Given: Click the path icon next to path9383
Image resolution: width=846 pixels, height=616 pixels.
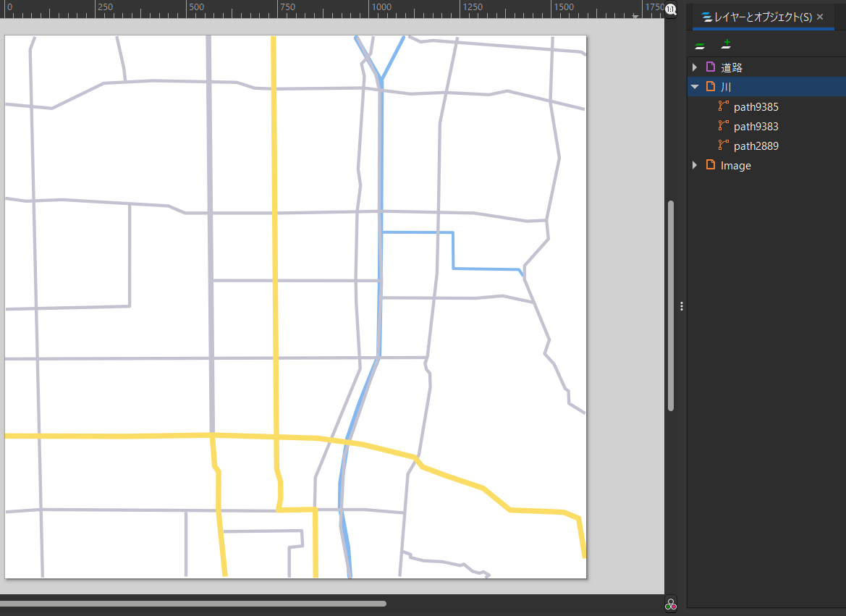Looking at the screenshot, I should (722, 126).
